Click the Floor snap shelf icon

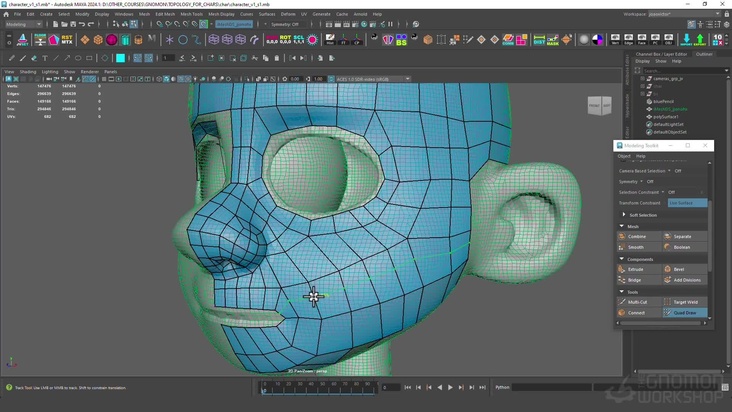pos(40,40)
